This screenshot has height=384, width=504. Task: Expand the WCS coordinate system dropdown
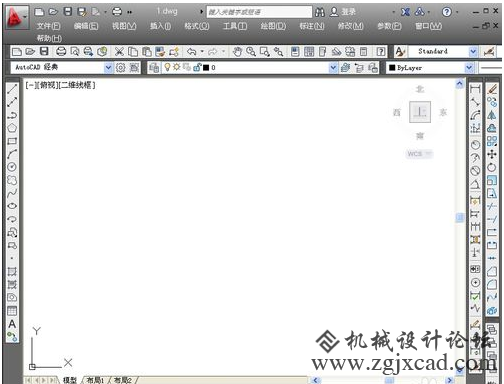428,154
